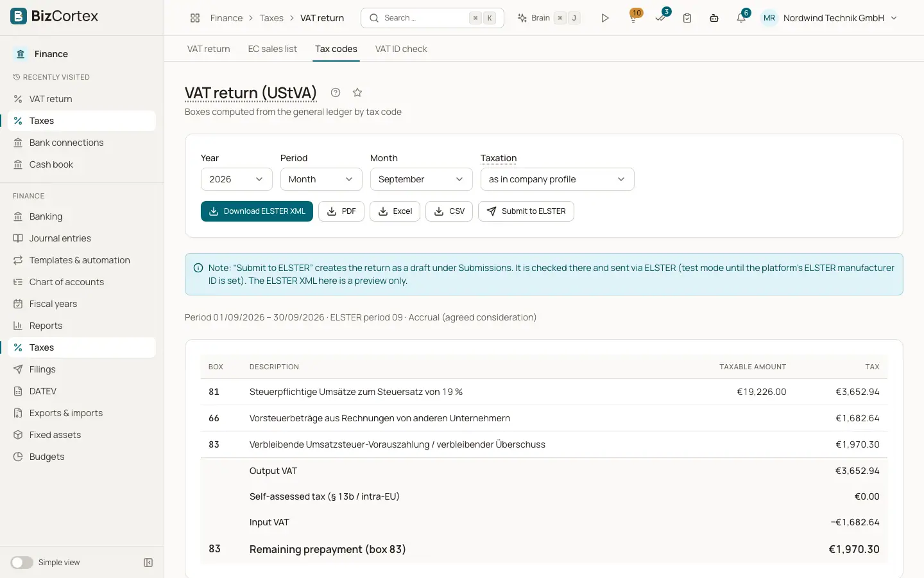Open Journal entries in sidebar
The image size is (924, 578).
tap(81, 238)
